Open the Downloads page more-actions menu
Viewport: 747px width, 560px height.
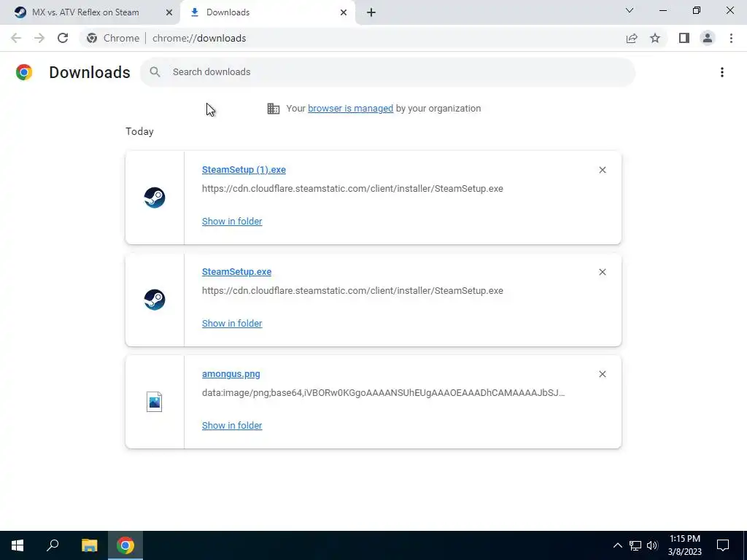pos(722,72)
